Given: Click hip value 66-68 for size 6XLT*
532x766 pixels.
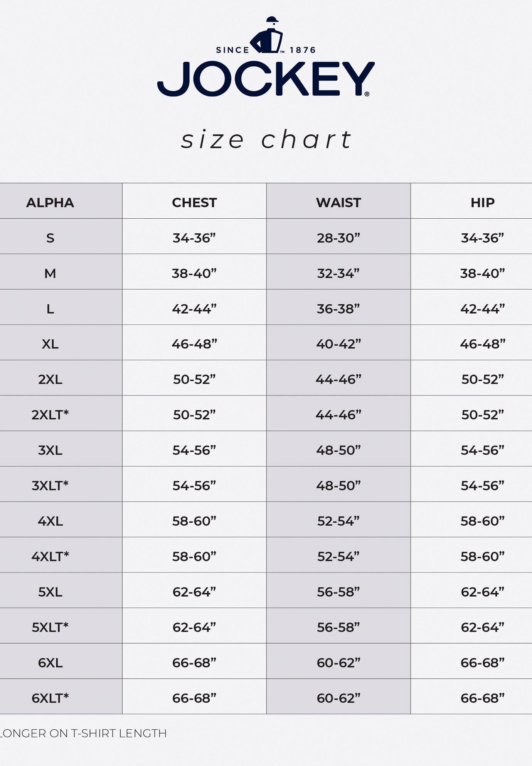Looking at the screenshot, I should 482,698.
